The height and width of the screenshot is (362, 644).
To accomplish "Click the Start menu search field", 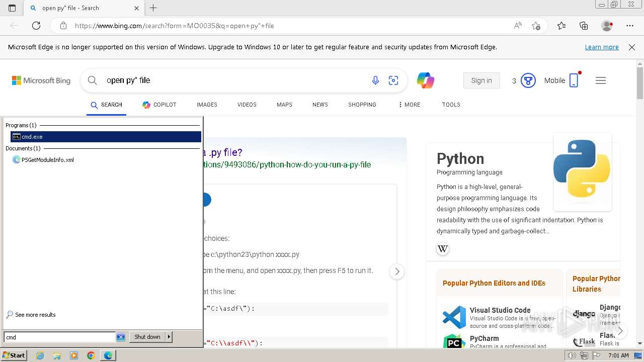I will pyautogui.click(x=59, y=337).
